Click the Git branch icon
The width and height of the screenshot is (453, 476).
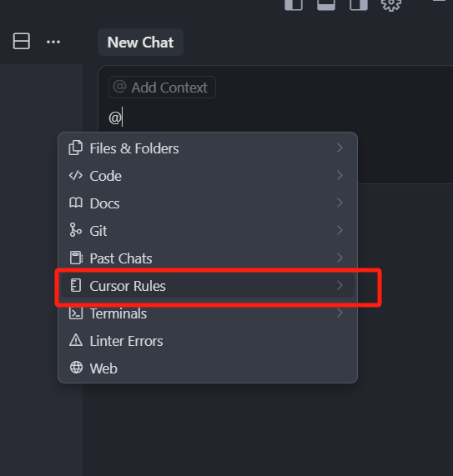click(x=76, y=230)
